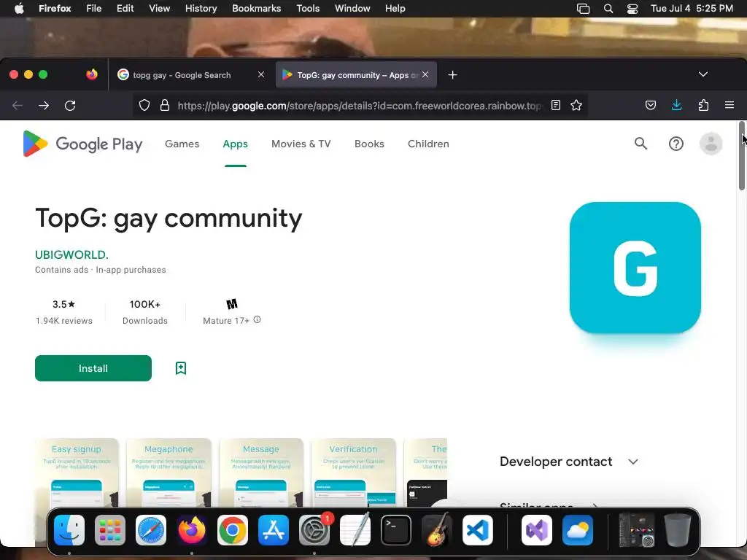View site security lock information

(x=165, y=105)
